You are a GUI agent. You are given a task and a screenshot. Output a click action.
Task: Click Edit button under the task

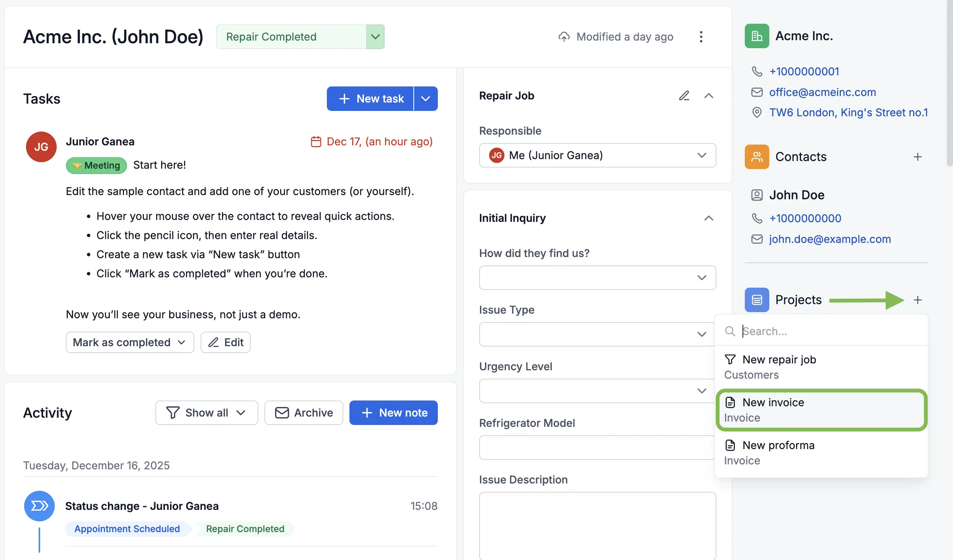pyautogui.click(x=225, y=342)
